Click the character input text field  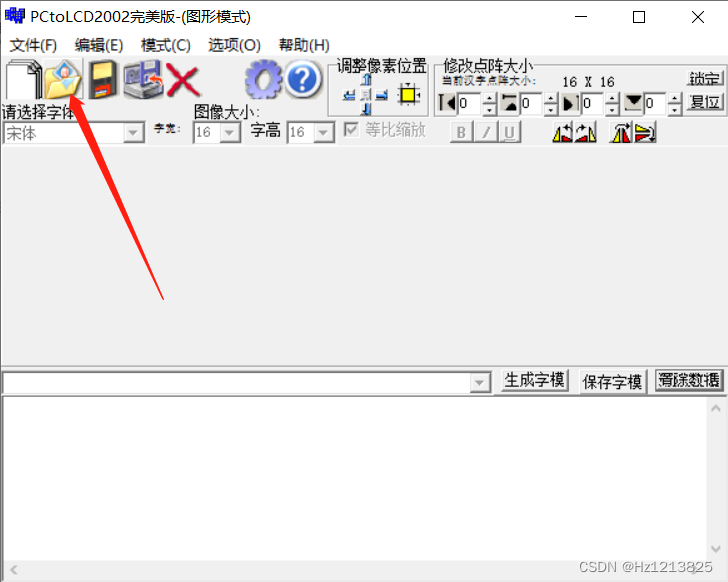click(237, 383)
